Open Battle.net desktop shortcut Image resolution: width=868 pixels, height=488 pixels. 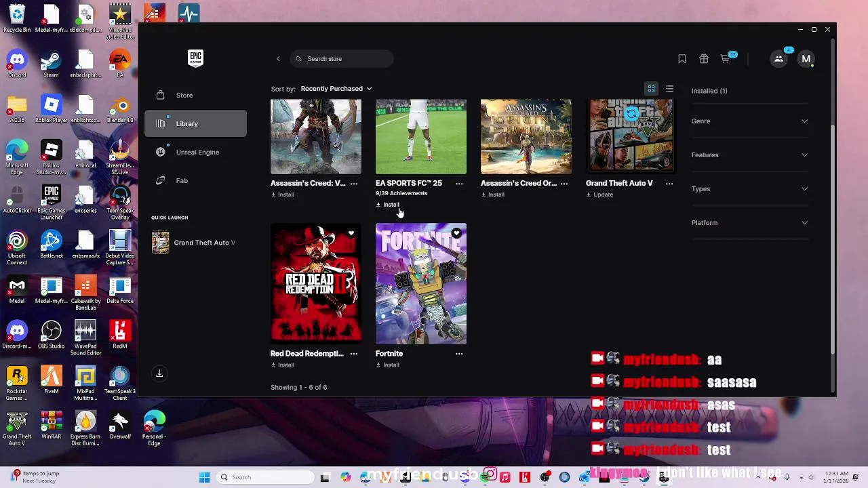coord(51,245)
